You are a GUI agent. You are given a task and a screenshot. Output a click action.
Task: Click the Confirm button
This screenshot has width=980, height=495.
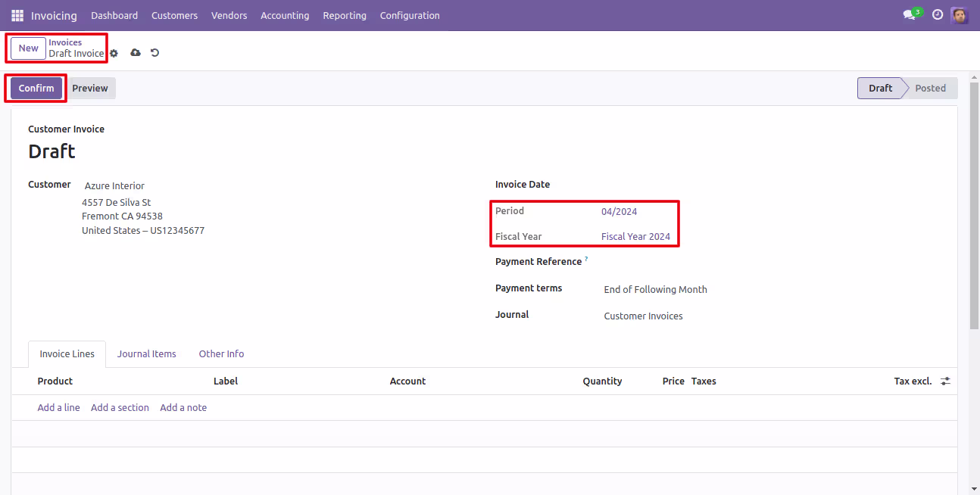[36, 88]
